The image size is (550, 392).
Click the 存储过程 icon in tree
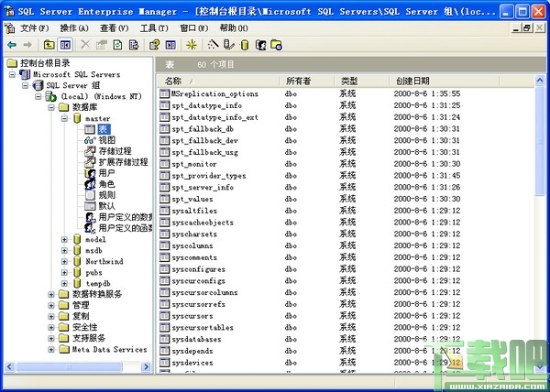click(x=90, y=151)
